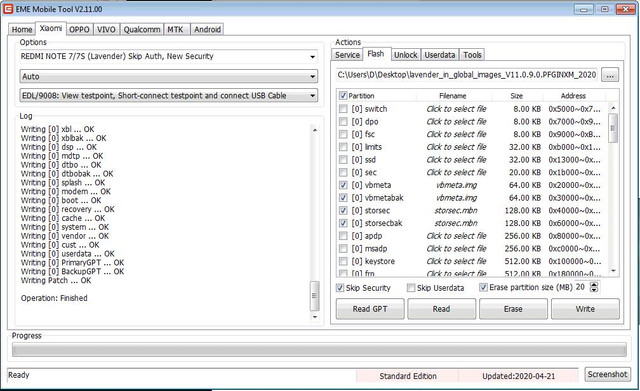Click partition list scrollbar down arrow
640x391 pixels.
(x=613, y=271)
